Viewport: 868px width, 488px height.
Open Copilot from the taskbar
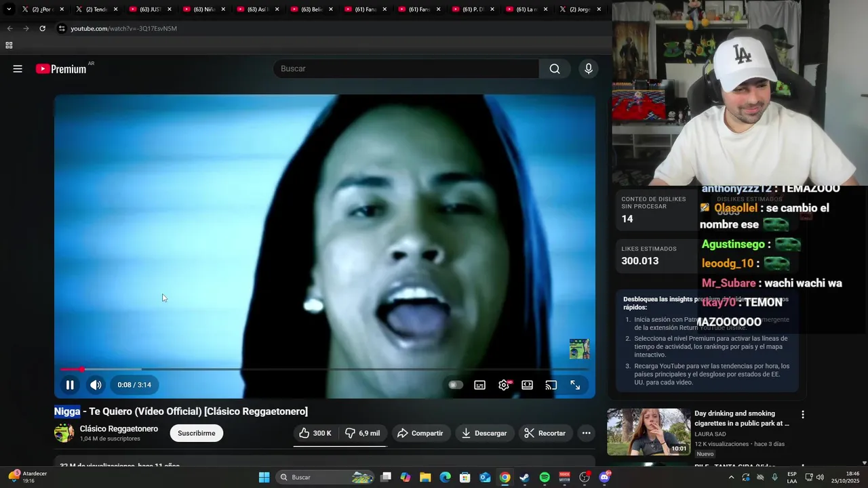[x=406, y=477]
